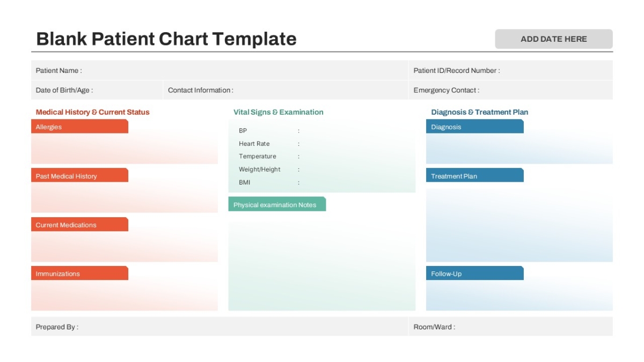Click the Allergies section tab

click(79, 127)
